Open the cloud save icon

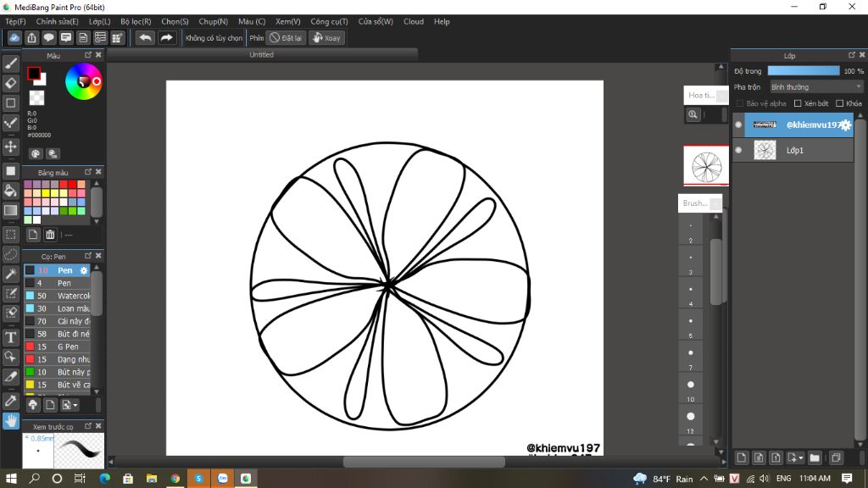[x=14, y=37]
